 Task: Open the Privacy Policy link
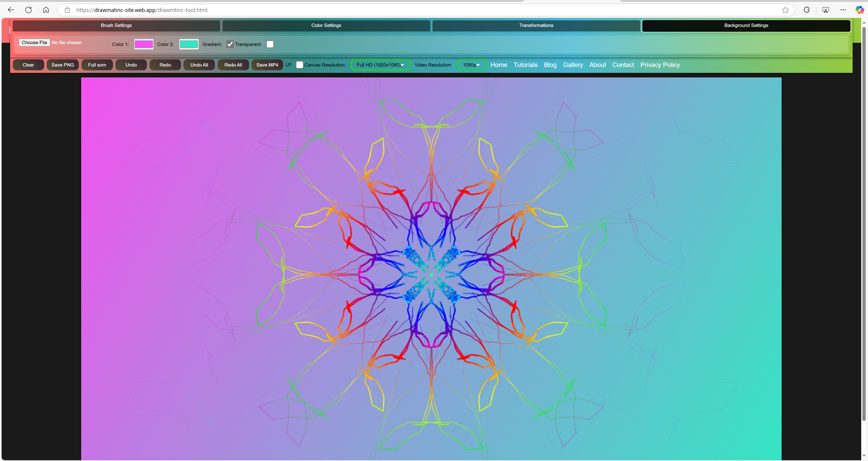660,65
